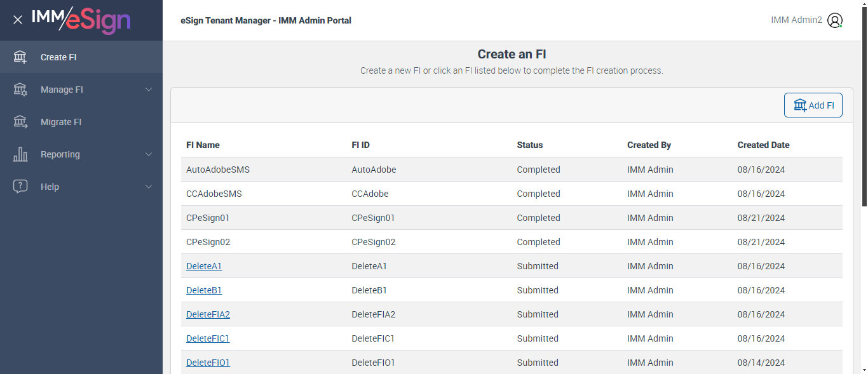This screenshot has height=374, width=868.
Task: Expand the Reporting submenu chevron
Action: 149,154
